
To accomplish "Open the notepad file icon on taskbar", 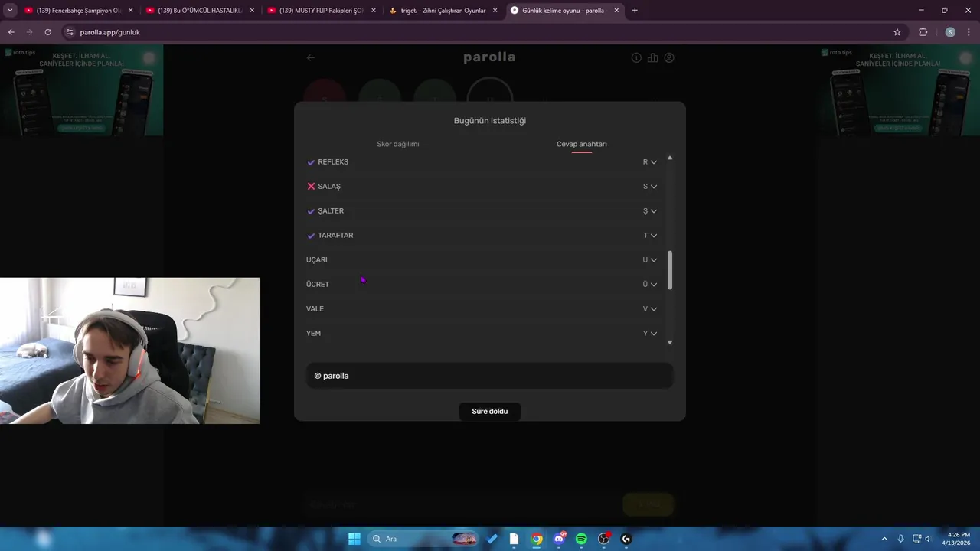I will (x=514, y=539).
